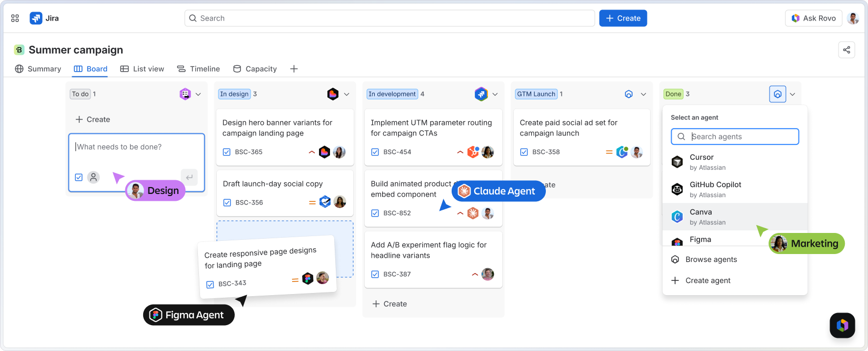Click the assignee avatar on BSC-356
This screenshot has height=351, width=868.
point(340,202)
